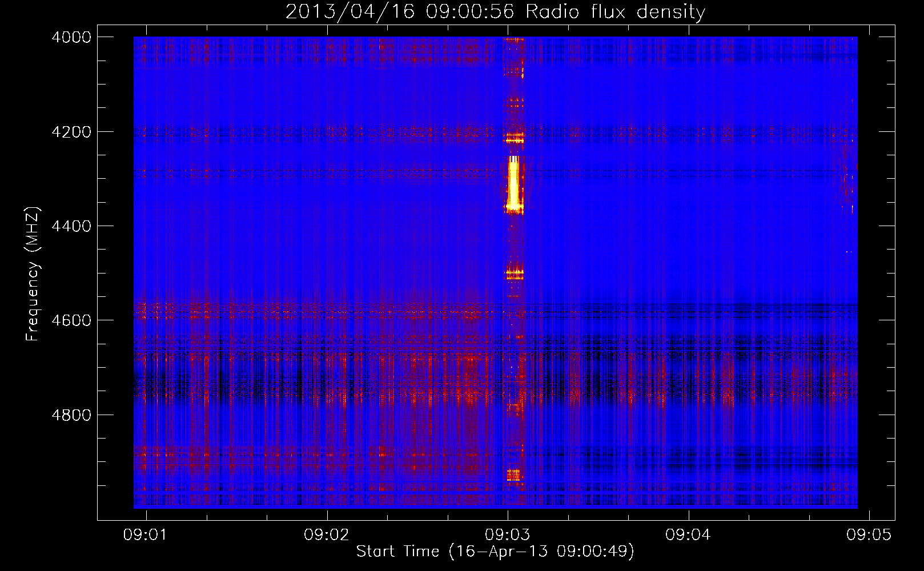924x571 pixels.
Task: Click the 'Start Time (16-Apr-13 09:00:49)' axis label
Action: coord(495,552)
